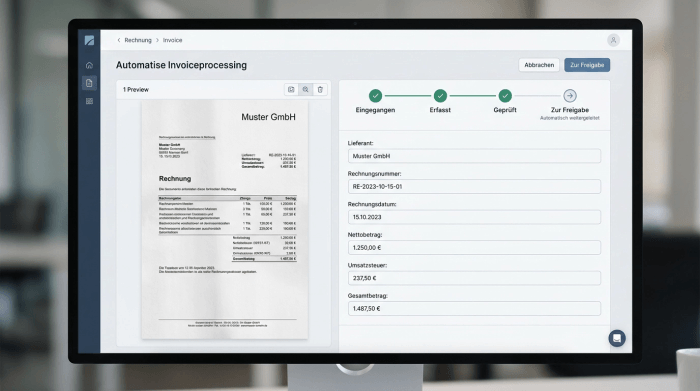Click into the Lieferant field
Viewport: 700px width, 391px height.
[474, 156]
